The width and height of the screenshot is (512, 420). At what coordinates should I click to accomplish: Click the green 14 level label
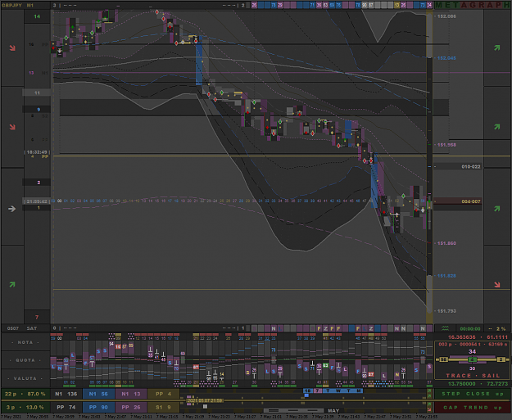click(x=37, y=16)
